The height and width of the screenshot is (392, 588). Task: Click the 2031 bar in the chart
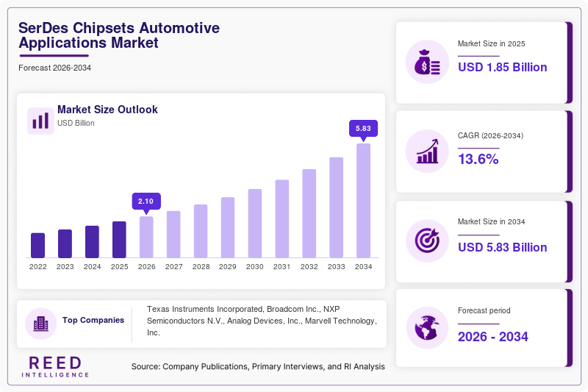tap(282, 218)
